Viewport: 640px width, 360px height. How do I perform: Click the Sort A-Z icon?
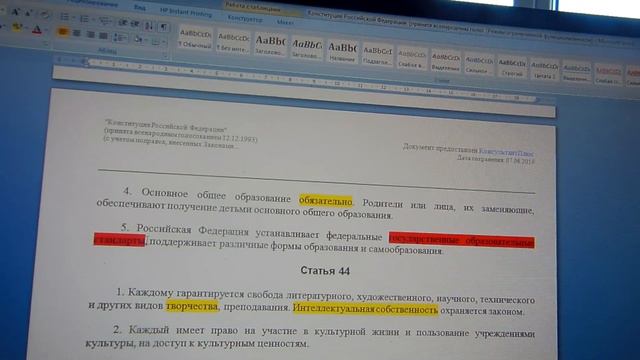tap(149, 25)
